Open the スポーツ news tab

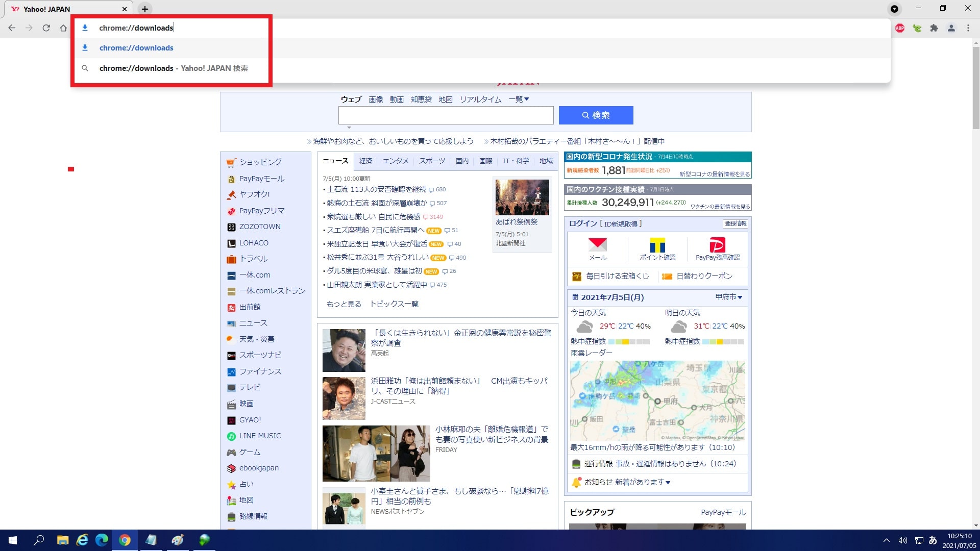tap(432, 161)
